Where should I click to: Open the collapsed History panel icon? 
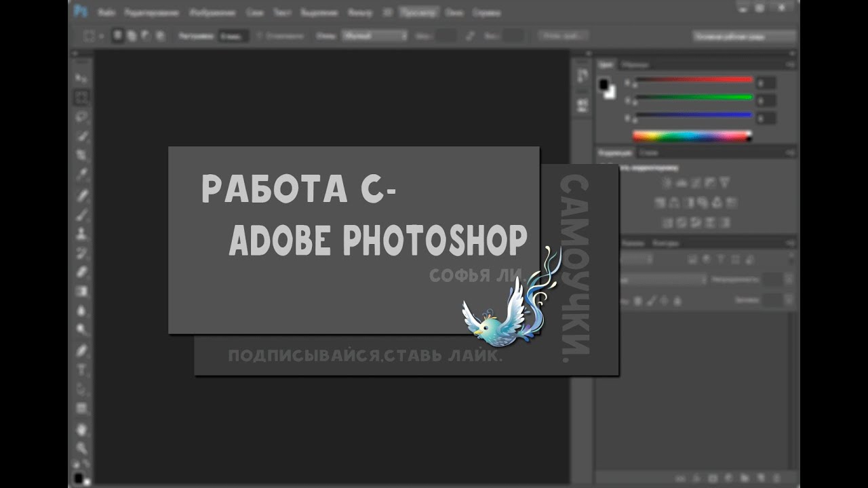(582, 77)
